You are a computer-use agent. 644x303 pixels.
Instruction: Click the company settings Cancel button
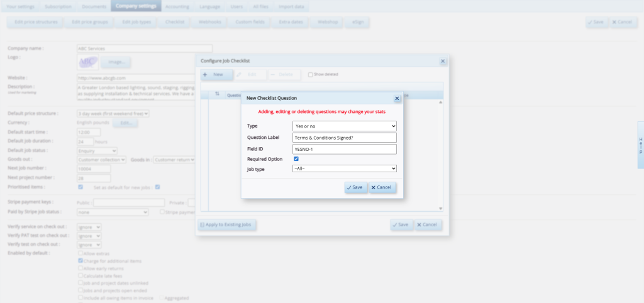coord(622,22)
